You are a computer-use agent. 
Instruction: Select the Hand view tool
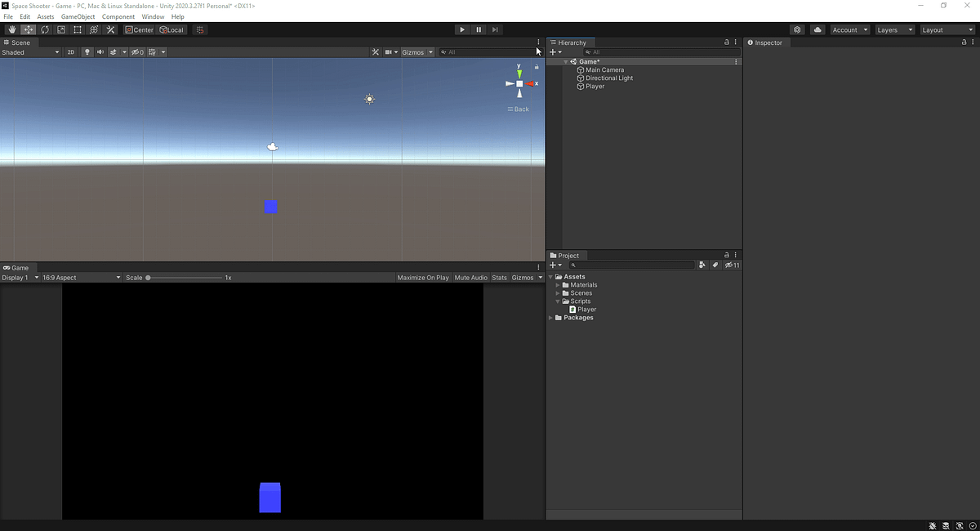(x=11, y=29)
